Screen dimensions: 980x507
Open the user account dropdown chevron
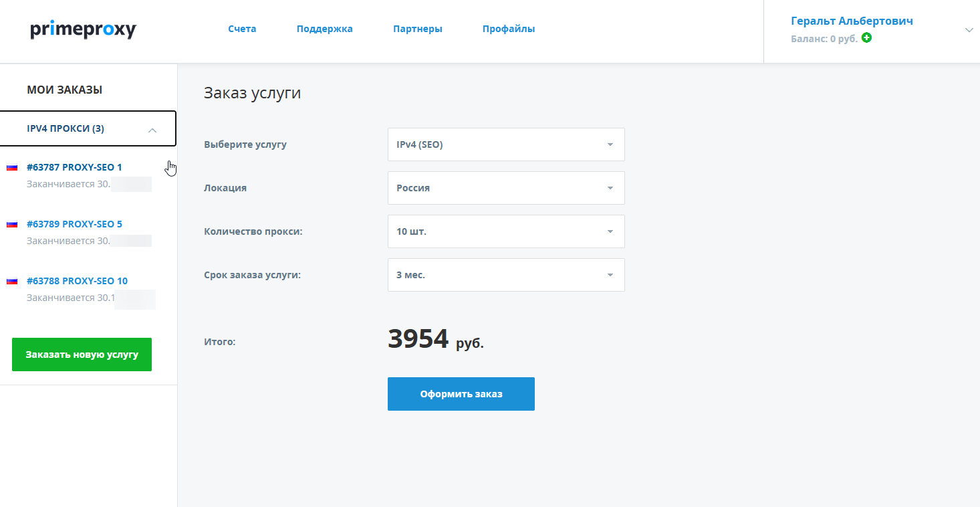969,30
